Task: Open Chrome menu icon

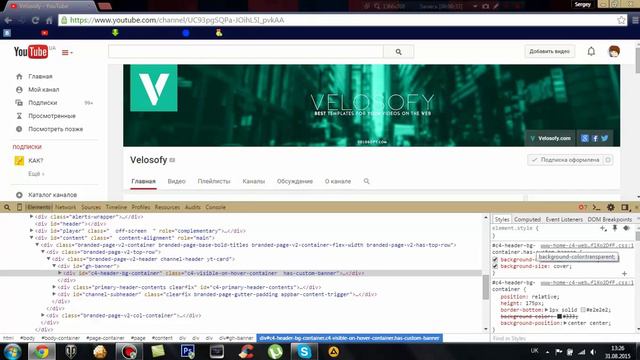Action: click(x=636, y=20)
